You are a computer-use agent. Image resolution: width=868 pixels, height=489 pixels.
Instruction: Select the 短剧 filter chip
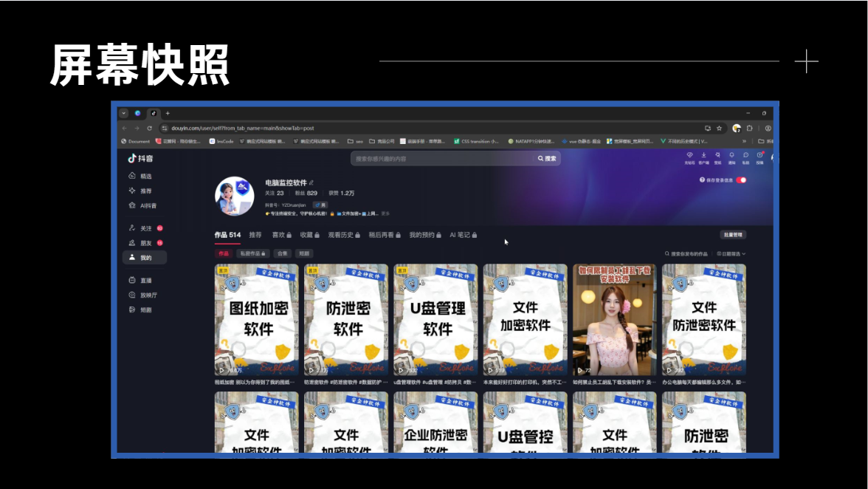pyautogui.click(x=304, y=253)
